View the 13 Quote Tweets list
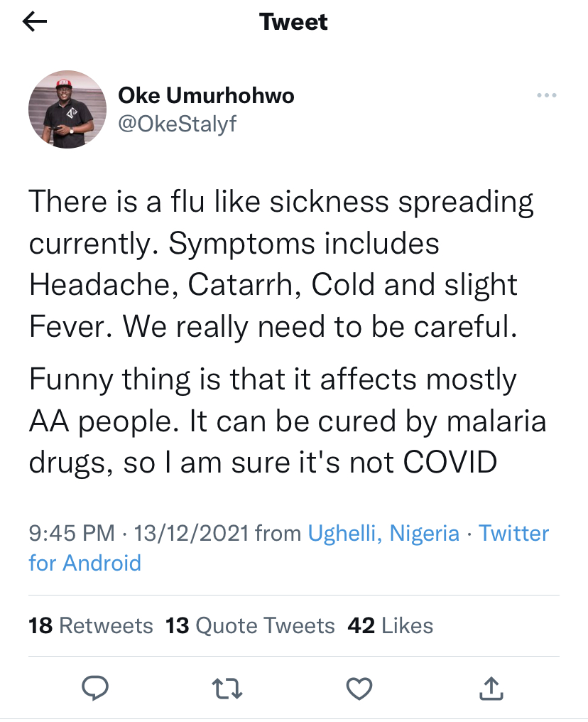Screen dimensions: 588x722 pyautogui.click(x=250, y=625)
